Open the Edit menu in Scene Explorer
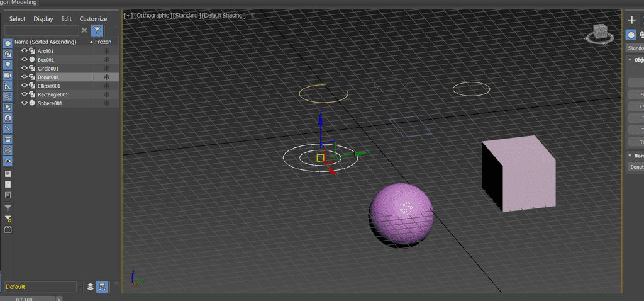This screenshot has width=644, height=301. click(x=66, y=19)
